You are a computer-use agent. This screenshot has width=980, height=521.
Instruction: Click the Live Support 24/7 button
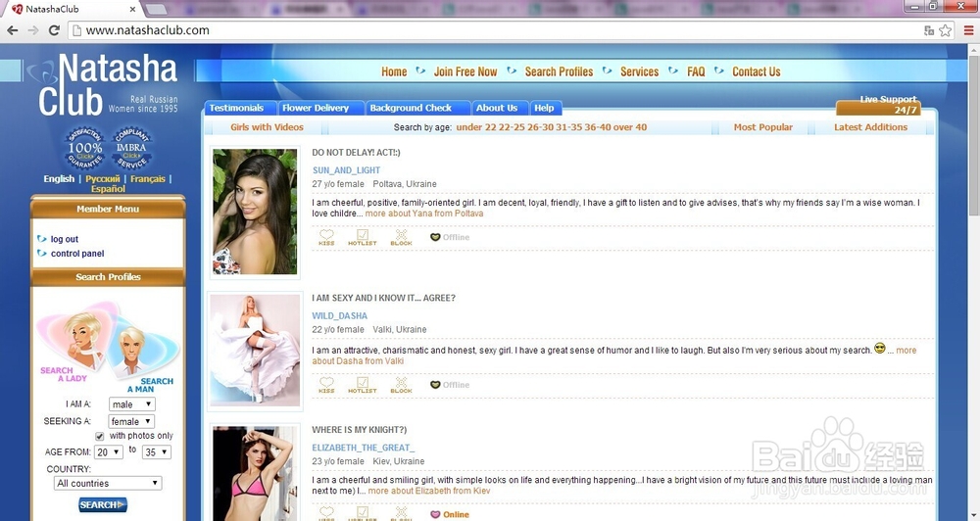[x=879, y=105]
